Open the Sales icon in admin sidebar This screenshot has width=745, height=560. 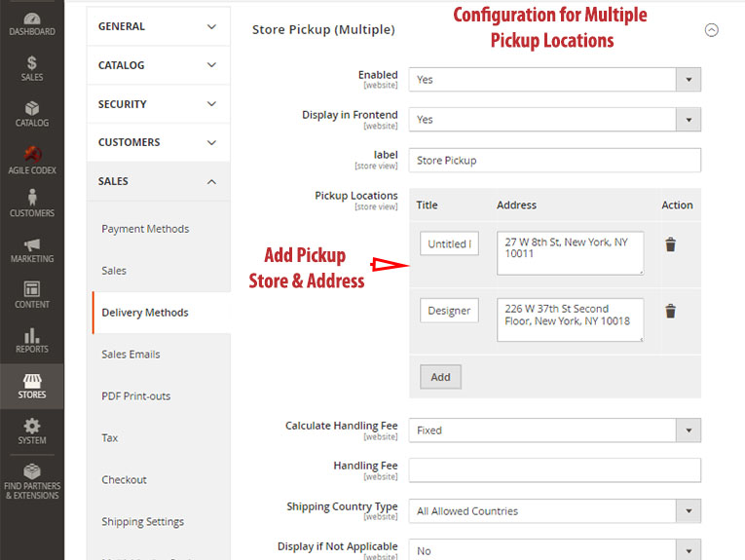click(x=32, y=68)
